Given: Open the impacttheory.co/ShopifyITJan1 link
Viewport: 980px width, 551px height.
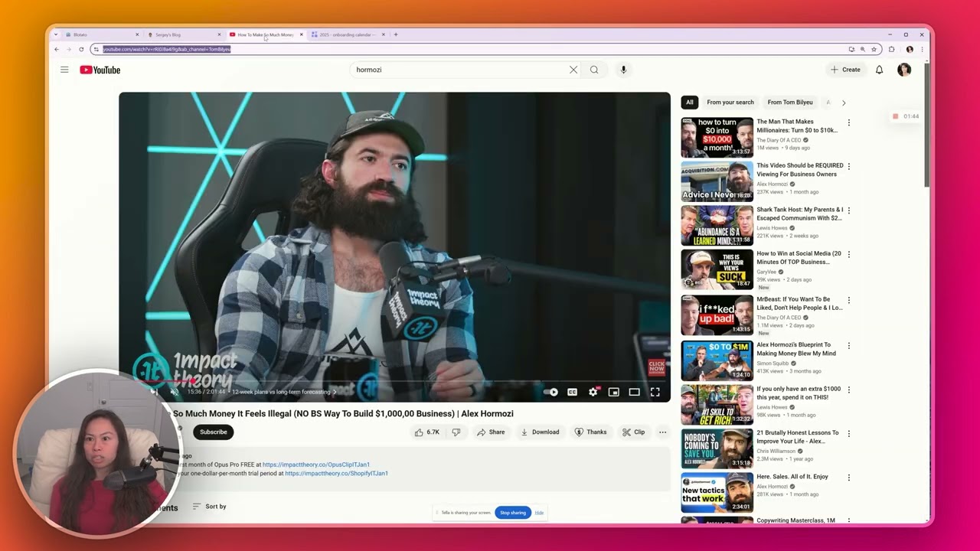Looking at the screenshot, I should [x=336, y=474].
